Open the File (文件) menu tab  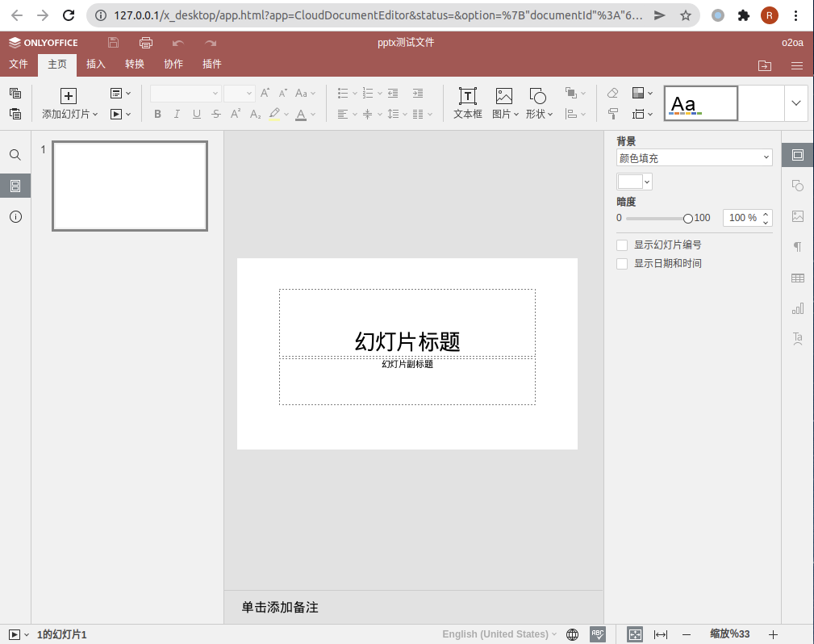pos(19,65)
